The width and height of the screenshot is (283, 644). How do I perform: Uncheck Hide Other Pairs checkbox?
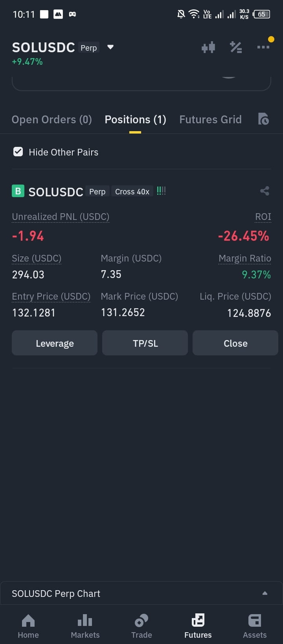[18, 152]
